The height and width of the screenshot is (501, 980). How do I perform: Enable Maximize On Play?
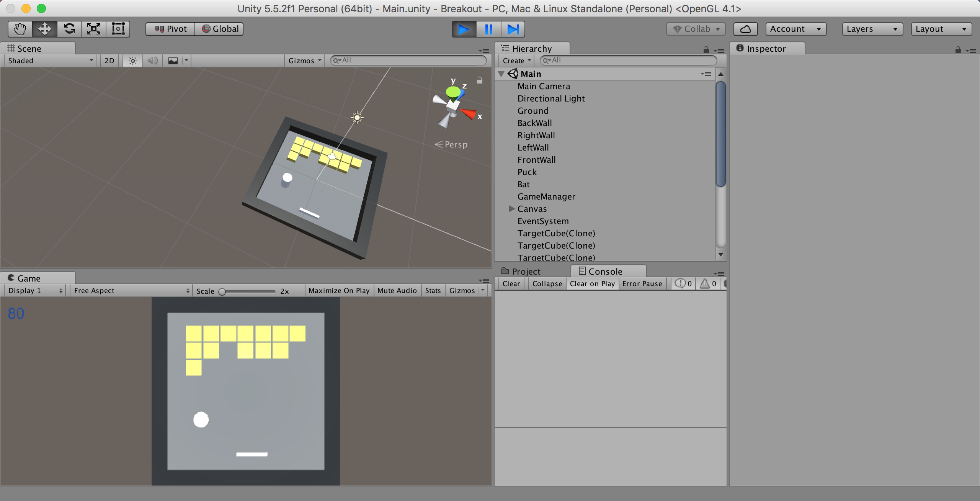(x=339, y=291)
